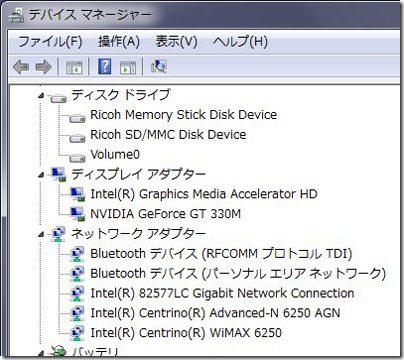The width and height of the screenshot is (404, 360).
Task: Click the Ricoh SD/MMC disk icon
Action: click(x=77, y=138)
